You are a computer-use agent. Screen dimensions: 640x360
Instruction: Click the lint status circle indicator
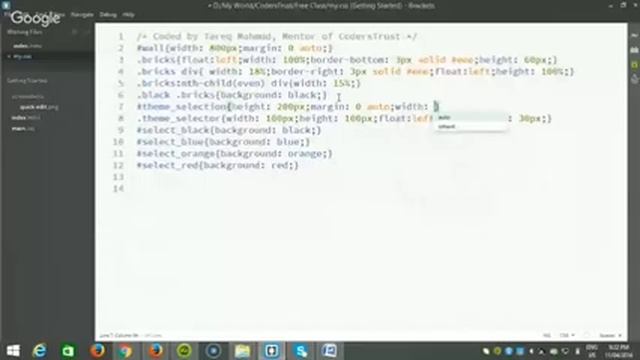point(587,336)
